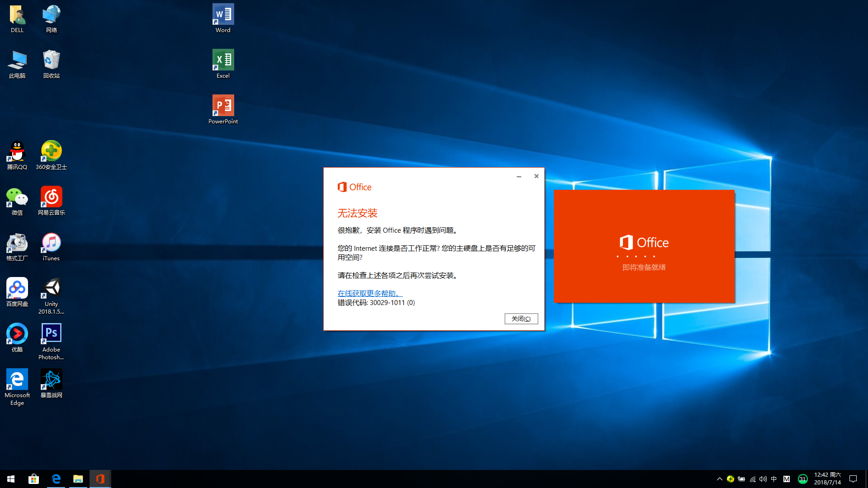Open the 暴雪战网 Battle.net shortcut
The image size is (868, 488).
tap(51, 384)
